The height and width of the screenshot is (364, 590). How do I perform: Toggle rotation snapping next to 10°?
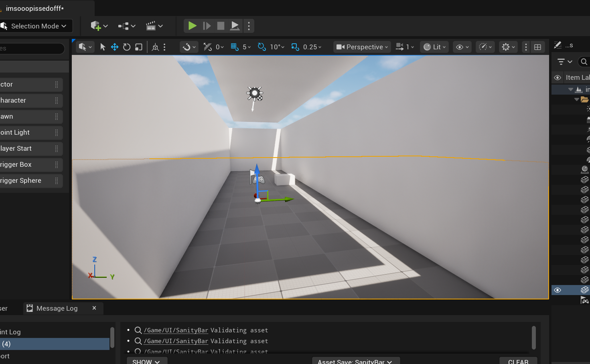point(262,47)
